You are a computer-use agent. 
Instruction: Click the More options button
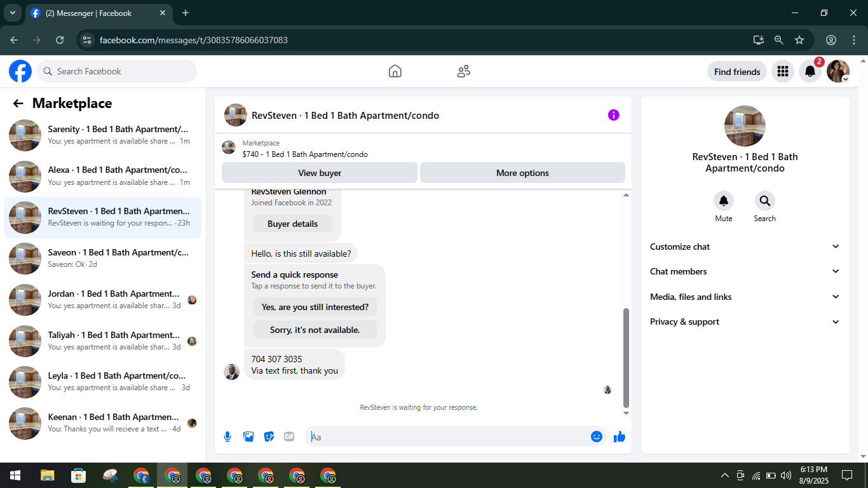click(522, 173)
